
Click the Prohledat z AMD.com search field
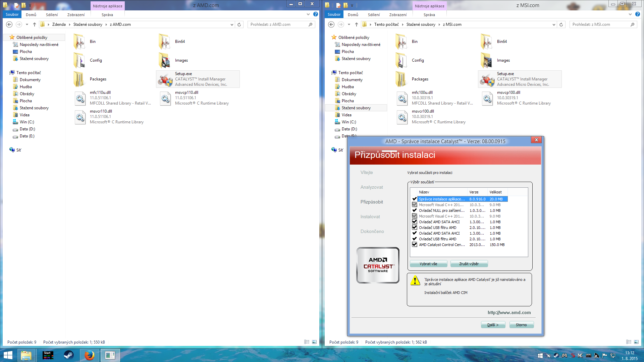coord(278,24)
